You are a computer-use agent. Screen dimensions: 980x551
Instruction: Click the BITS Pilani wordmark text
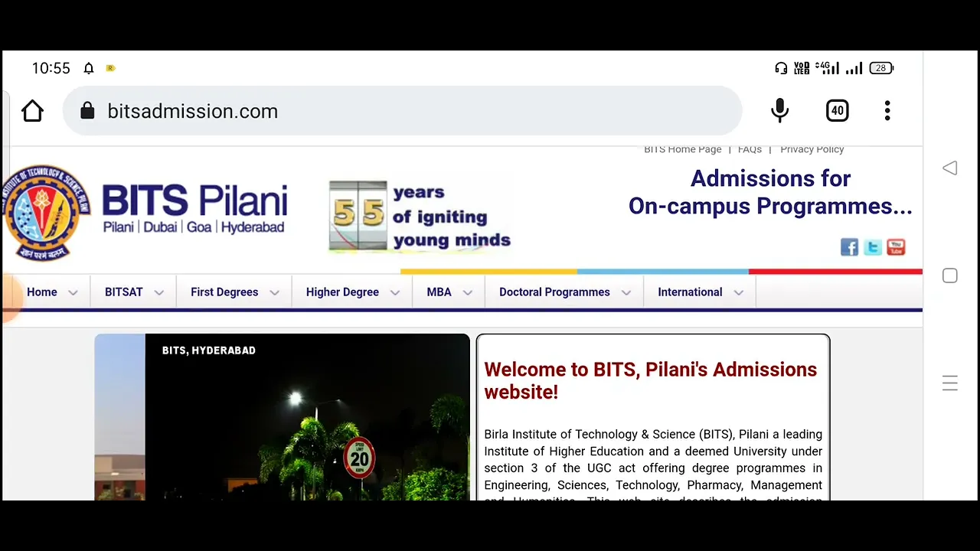(194, 201)
